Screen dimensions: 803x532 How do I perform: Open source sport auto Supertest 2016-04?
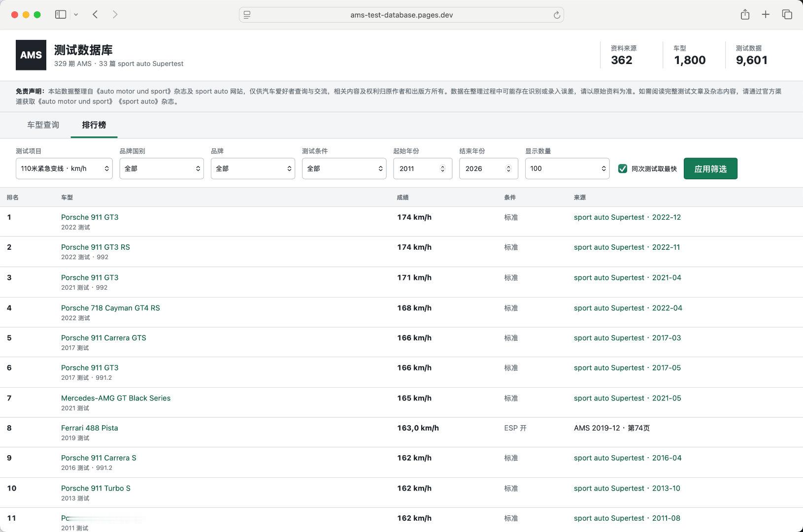[628, 458]
